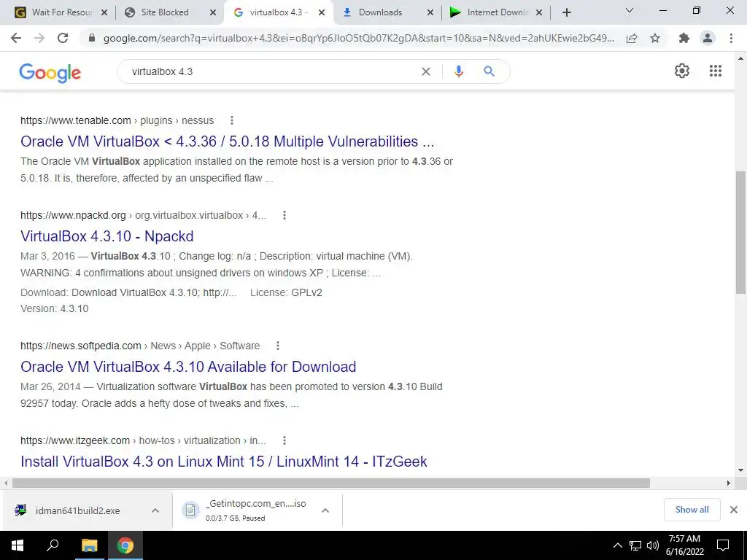747x560 pixels.
Task: Open volume control tray icon
Action: [x=652, y=545]
